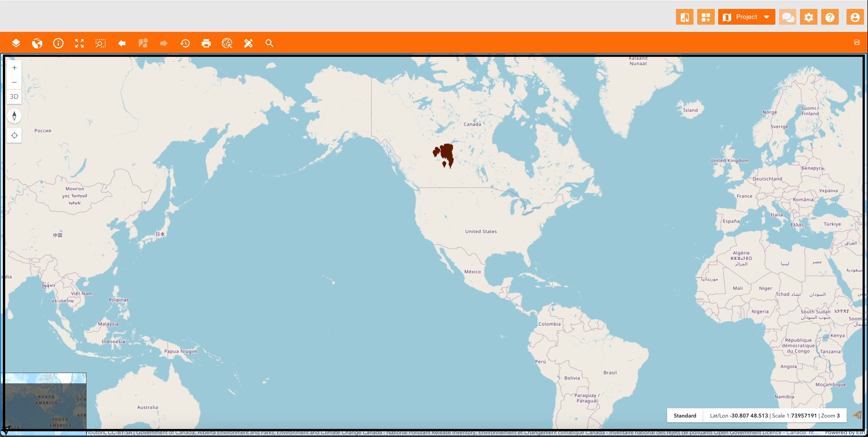Click the Bolivia map label
This screenshot has height=437, width=868.
tap(572, 378)
